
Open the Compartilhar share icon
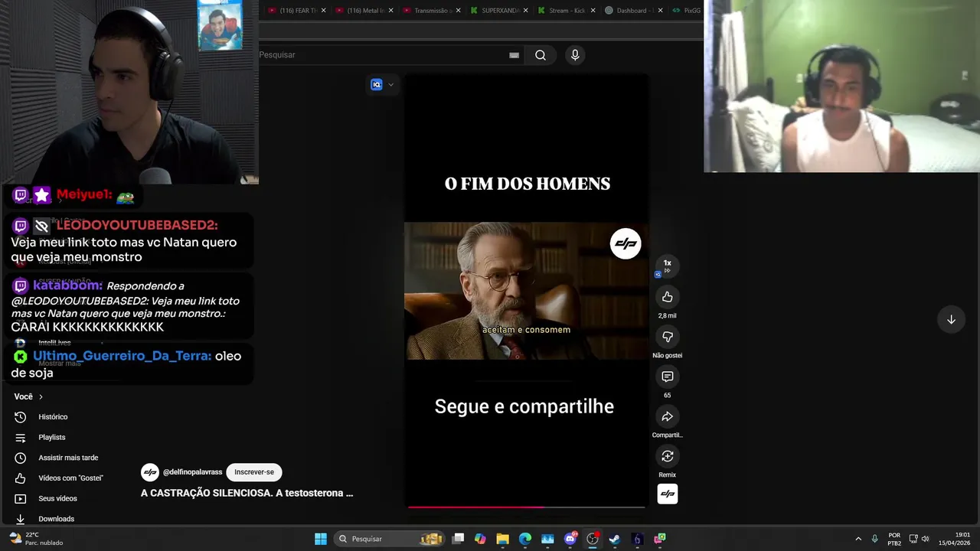[667, 416]
